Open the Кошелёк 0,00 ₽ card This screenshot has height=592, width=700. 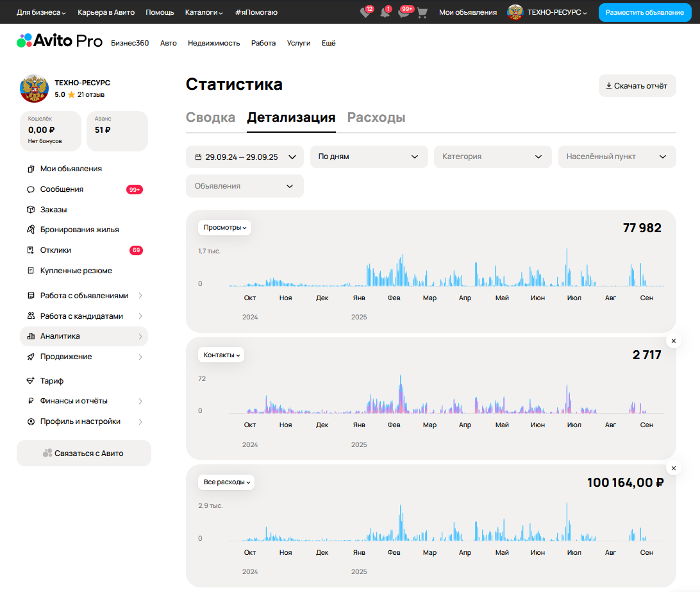point(51,131)
